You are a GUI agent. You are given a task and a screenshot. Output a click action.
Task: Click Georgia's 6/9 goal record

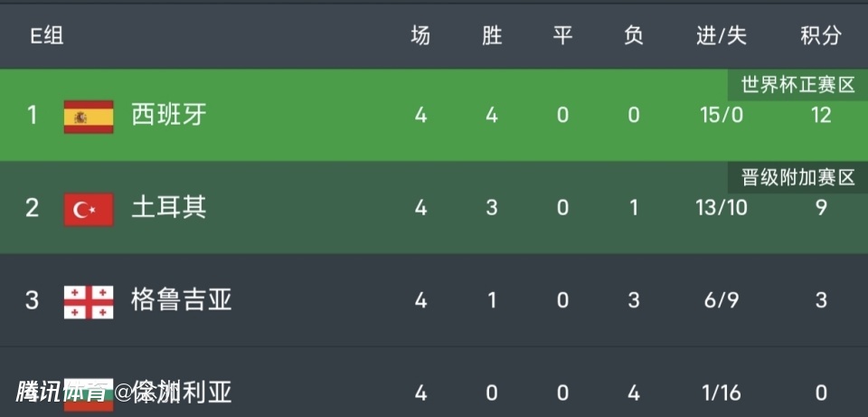pos(722,300)
